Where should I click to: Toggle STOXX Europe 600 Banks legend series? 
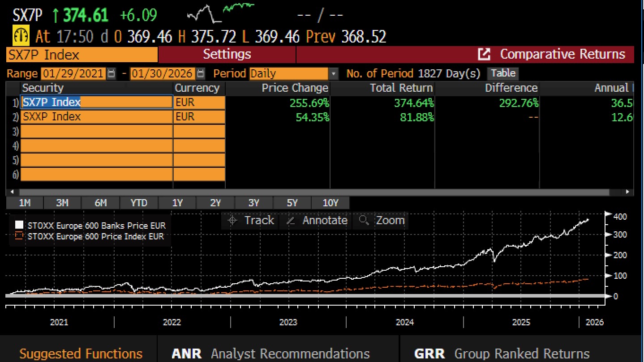coord(19,225)
